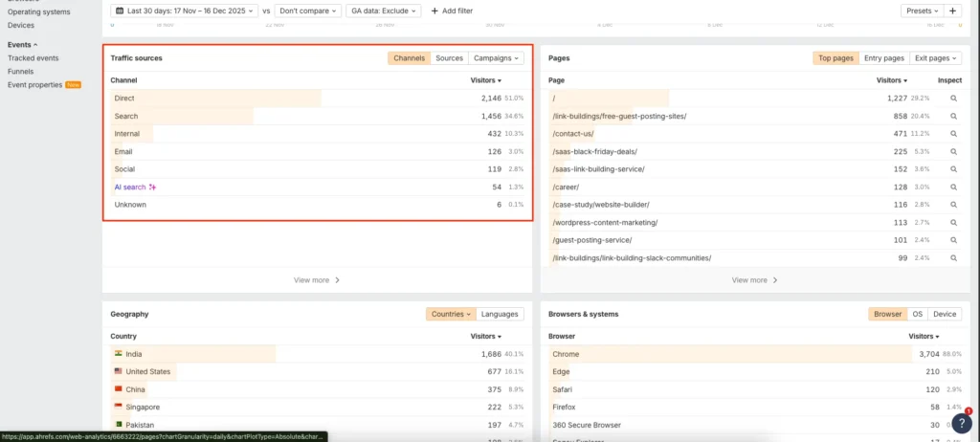Click the AI search channel label

pos(130,187)
